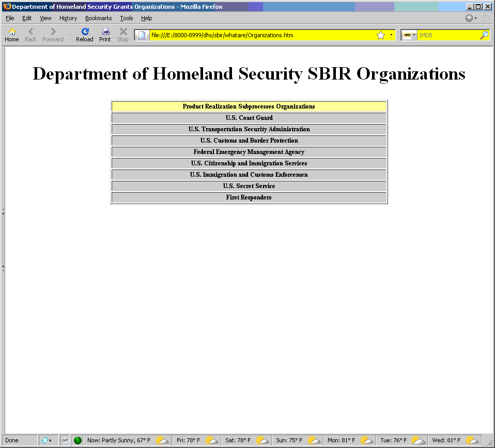Click the 'Sat: 78° F' forecast text
The width and height of the screenshot is (495, 448).
click(x=238, y=440)
